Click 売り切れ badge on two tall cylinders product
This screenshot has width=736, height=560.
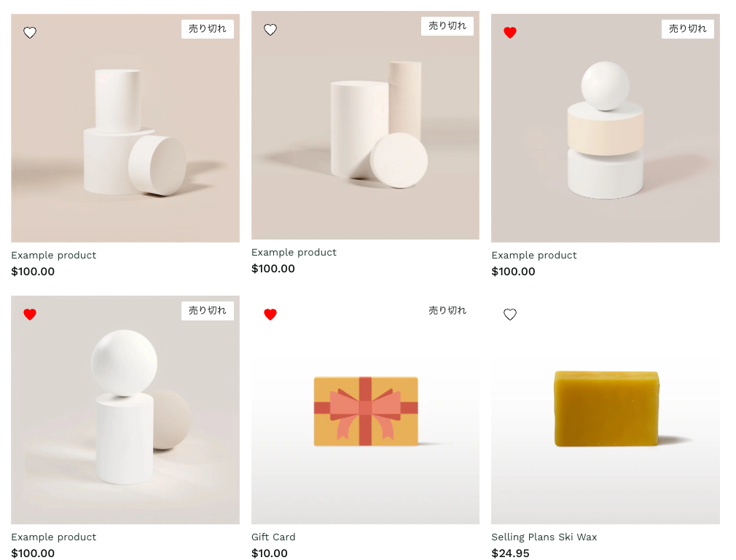[447, 26]
